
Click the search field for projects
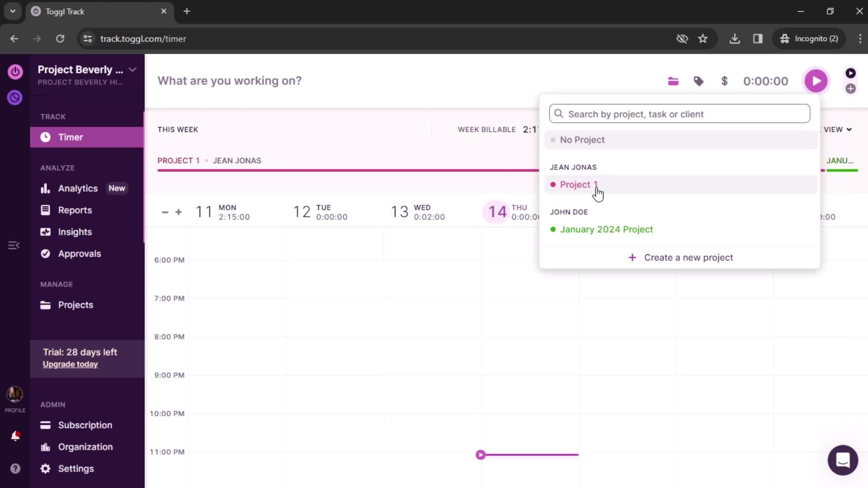tap(679, 114)
